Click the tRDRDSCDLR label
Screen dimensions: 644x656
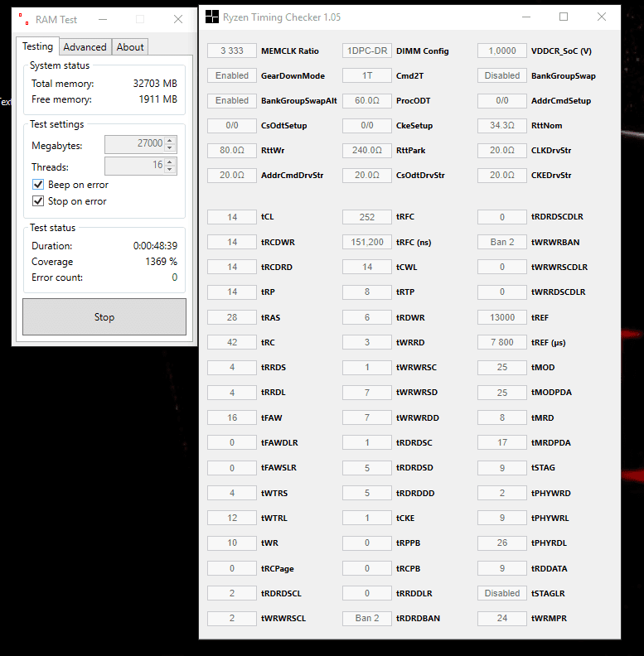(x=557, y=217)
